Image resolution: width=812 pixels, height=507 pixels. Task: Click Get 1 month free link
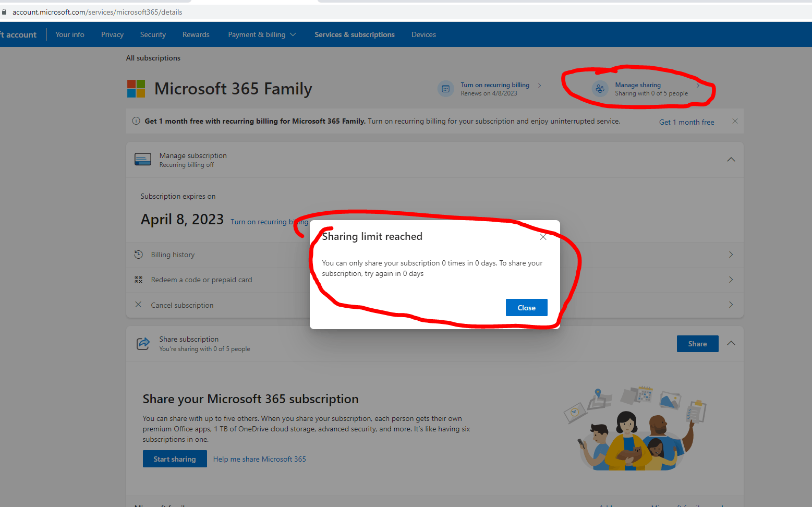[x=687, y=122]
